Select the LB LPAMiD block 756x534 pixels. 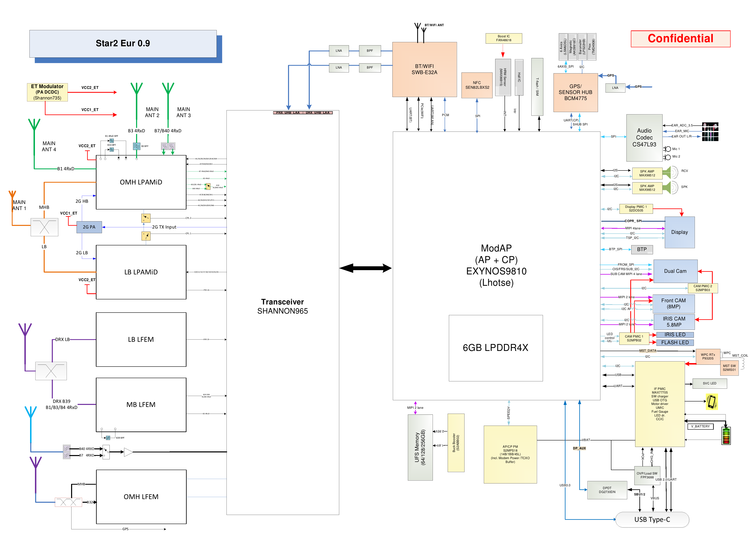[x=141, y=272]
